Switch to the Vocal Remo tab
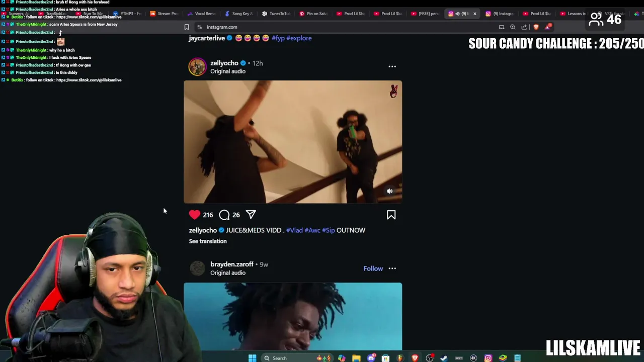This screenshot has height=362, width=644. (x=201, y=14)
